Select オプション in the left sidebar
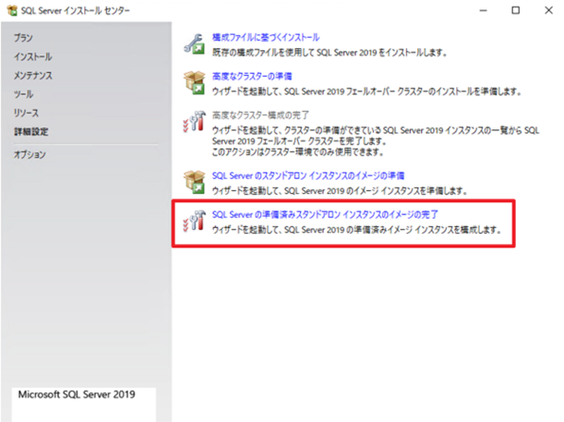The width and height of the screenshot is (564, 422). (x=29, y=155)
